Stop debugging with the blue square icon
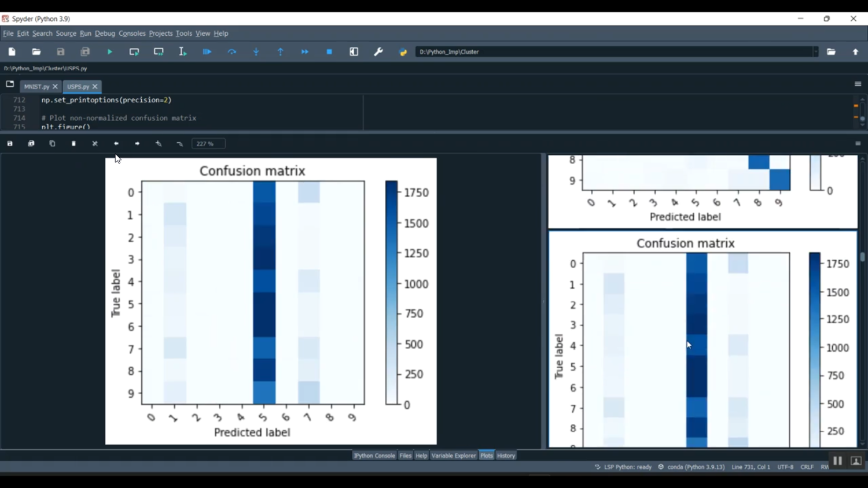The width and height of the screenshot is (868, 488). tap(329, 52)
